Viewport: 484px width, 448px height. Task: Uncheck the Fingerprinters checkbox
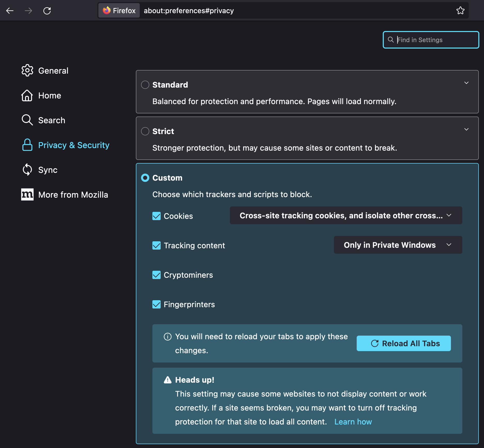(157, 304)
